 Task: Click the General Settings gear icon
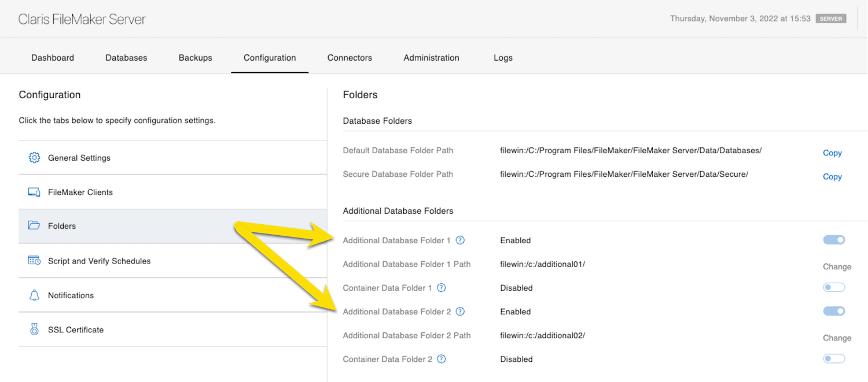pyautogui.click(x=34, y=158)
